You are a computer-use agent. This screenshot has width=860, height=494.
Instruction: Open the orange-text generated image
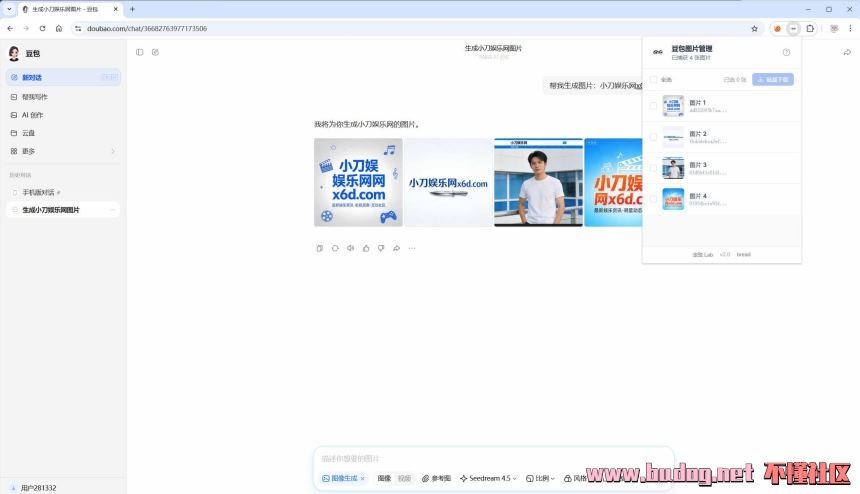[613, 182]
